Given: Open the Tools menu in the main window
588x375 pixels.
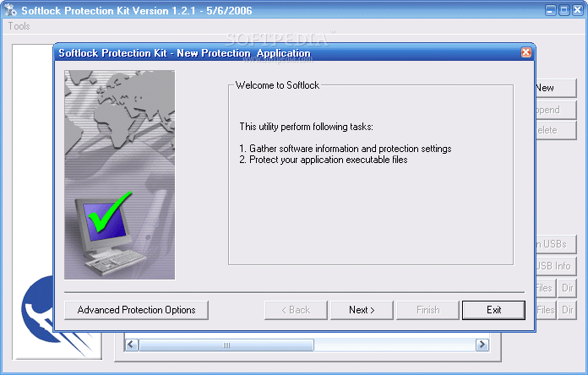Looking at the screenshot, I should tap(19, 26).
